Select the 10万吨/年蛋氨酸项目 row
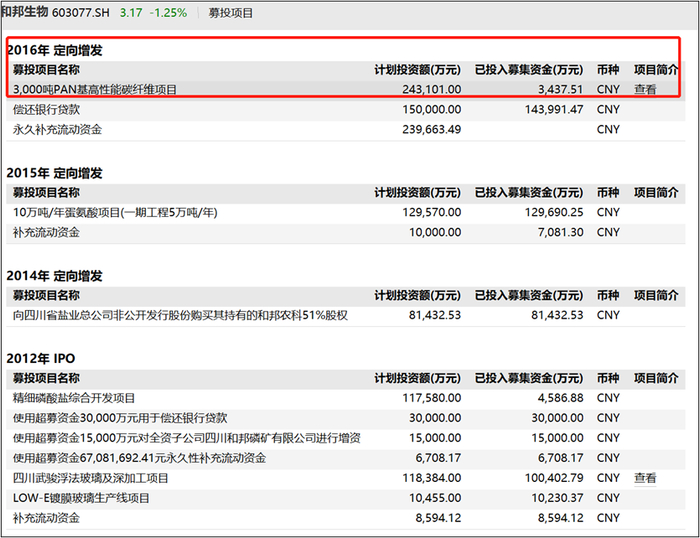Screen dimensions: 700x538 pos(346,212)
